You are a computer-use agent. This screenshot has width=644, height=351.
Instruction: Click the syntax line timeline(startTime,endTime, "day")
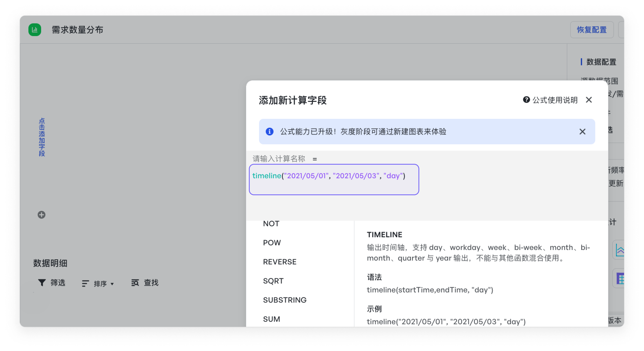click(x=430, y=290)
